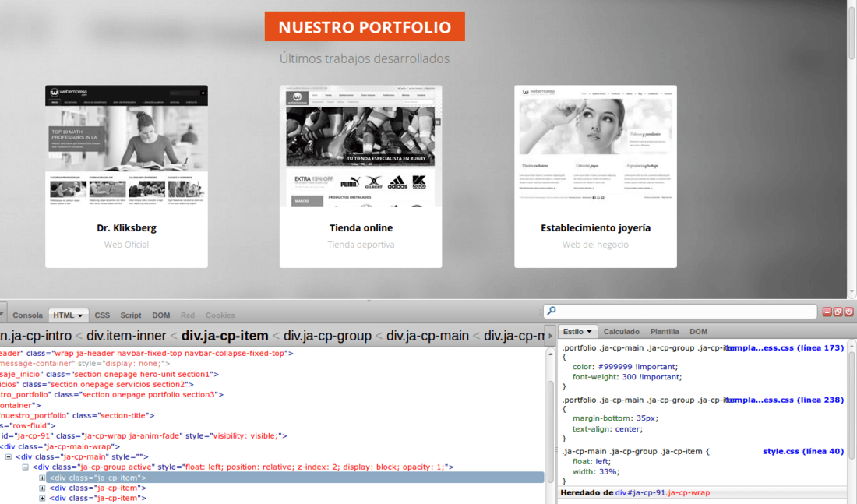Select the message-container display none row
The image size is (857, 504).
85,364
